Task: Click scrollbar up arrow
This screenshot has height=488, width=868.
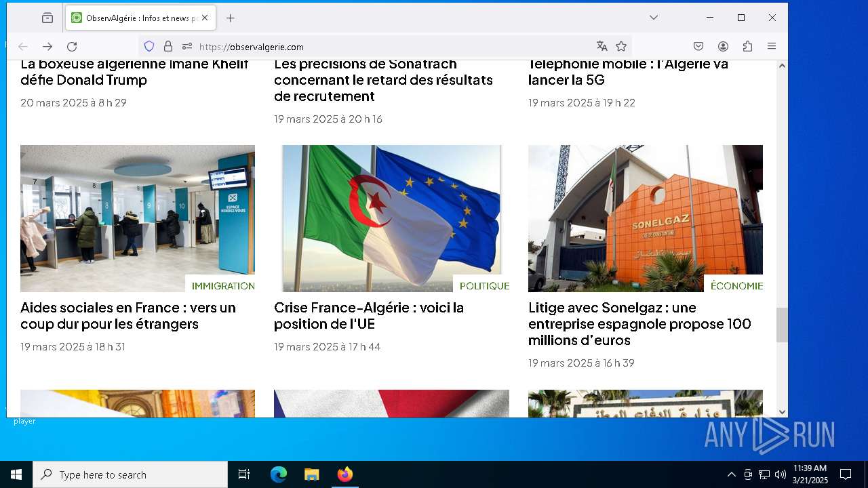Action: pos(782,66)
